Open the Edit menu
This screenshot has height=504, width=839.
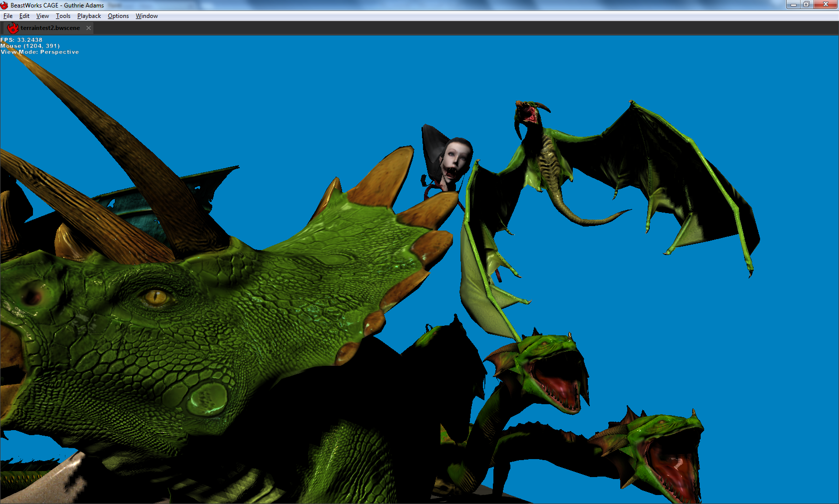click(x=24, y=16)
